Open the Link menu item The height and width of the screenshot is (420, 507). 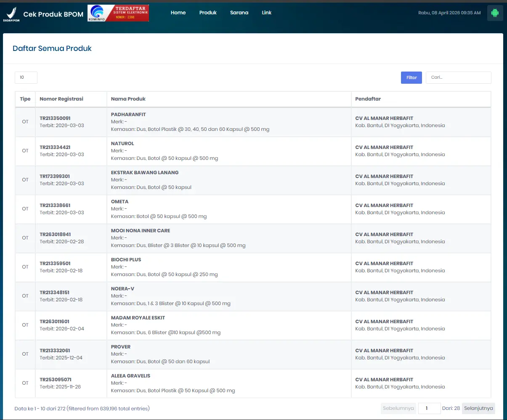coord(267,13)
